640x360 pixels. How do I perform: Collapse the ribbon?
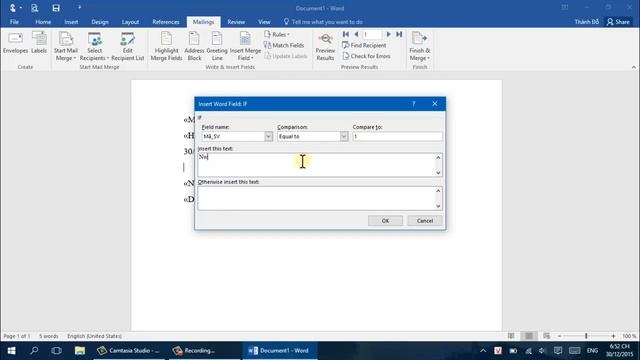tap(633, 67)
